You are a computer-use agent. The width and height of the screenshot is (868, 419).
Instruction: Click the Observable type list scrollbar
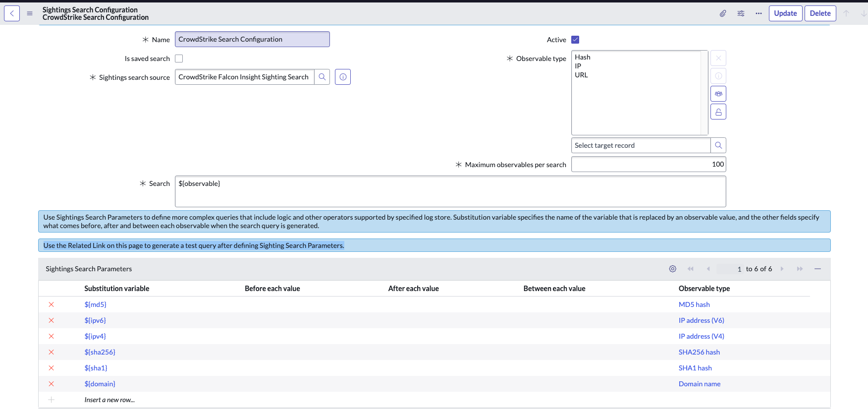click(704, 93)
